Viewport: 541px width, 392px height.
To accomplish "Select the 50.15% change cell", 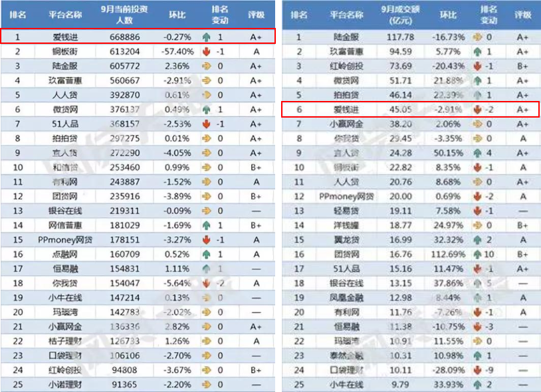I will click(449, 153).
